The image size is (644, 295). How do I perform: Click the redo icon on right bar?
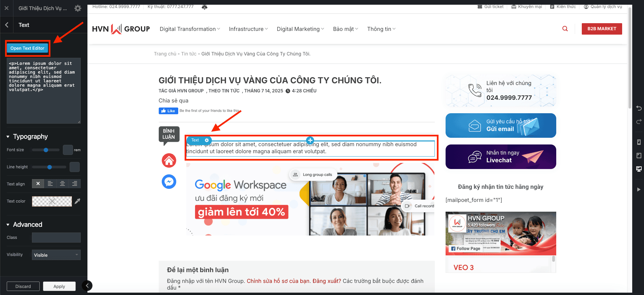click(x=639, y=122)
